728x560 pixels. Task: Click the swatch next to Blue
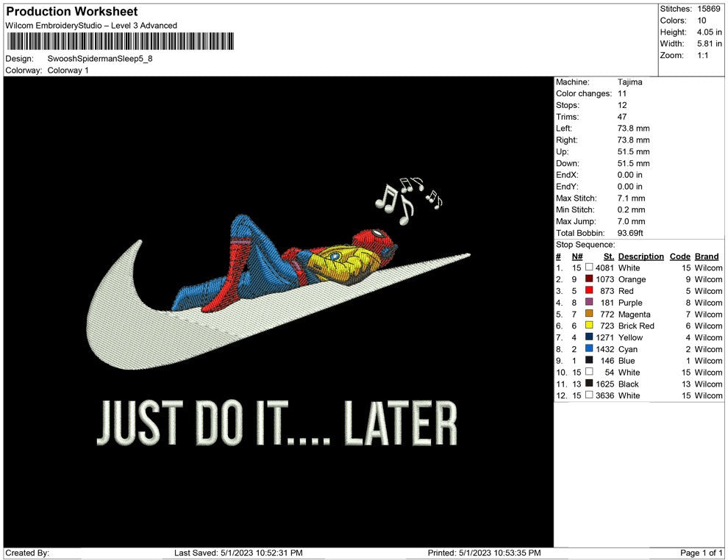[589, 360]
